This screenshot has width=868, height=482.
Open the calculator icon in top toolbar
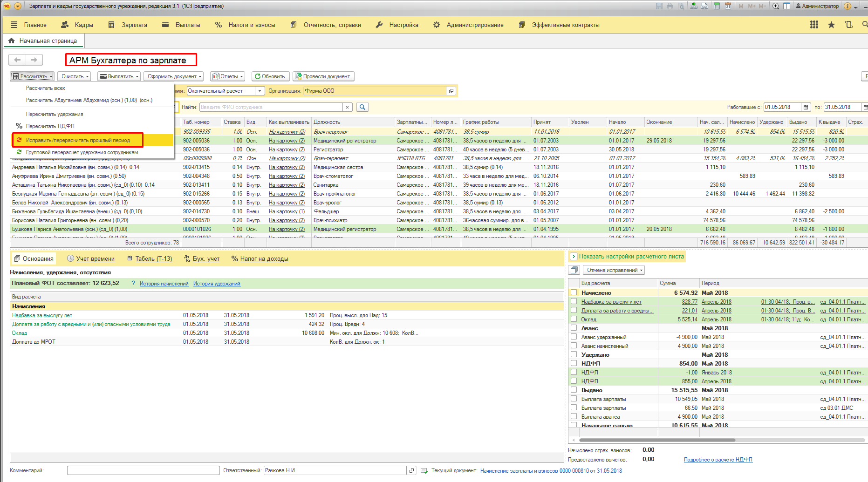[717, 6]
